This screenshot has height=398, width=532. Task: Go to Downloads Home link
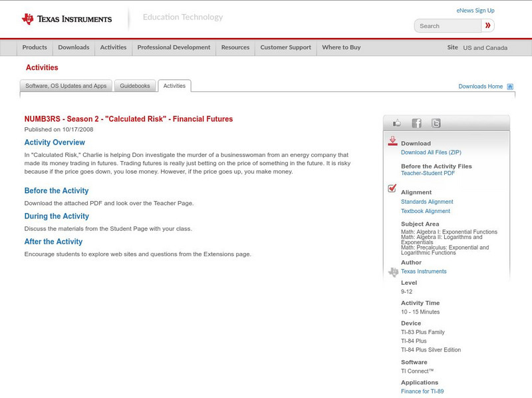tap(480, 87)
